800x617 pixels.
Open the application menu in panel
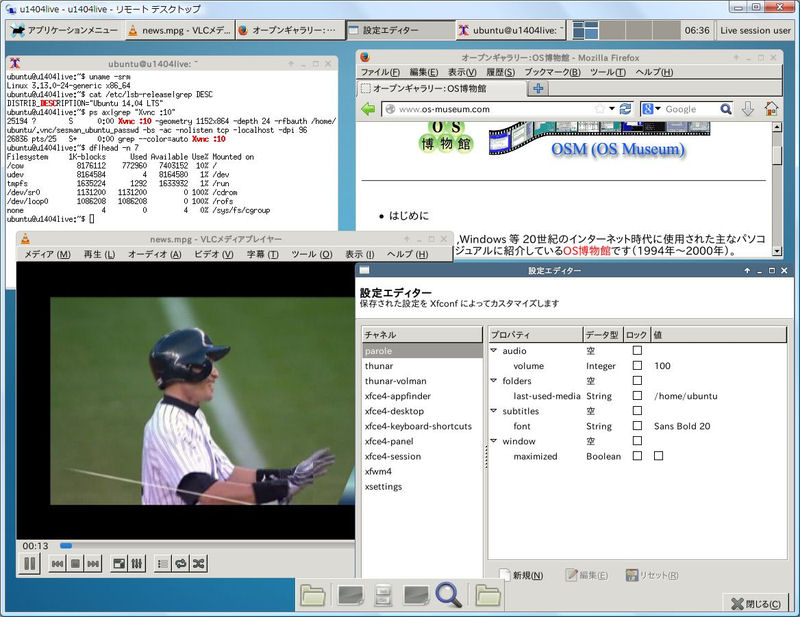pos(64,30)
